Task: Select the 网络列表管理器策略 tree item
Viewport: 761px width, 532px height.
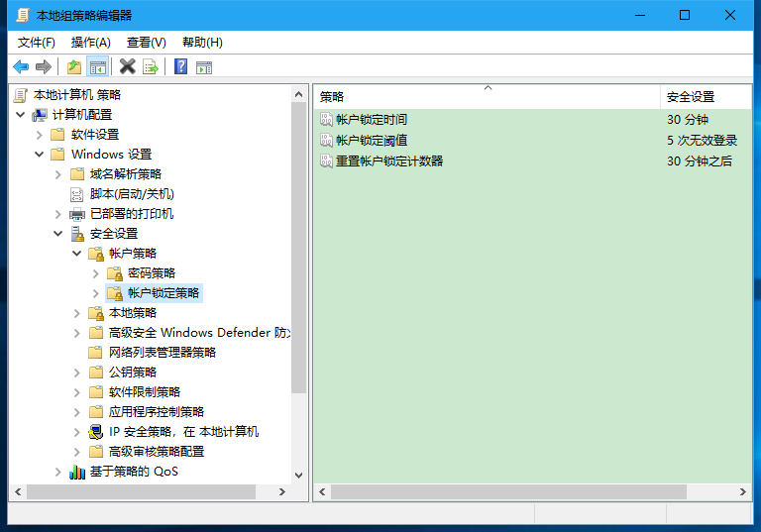Action: click(163, 353)
